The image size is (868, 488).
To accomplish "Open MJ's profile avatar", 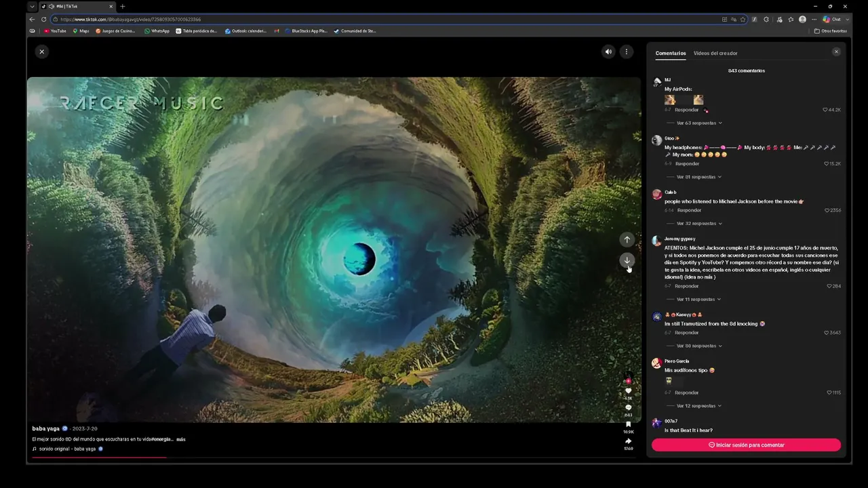I will [x=656, y=82].
